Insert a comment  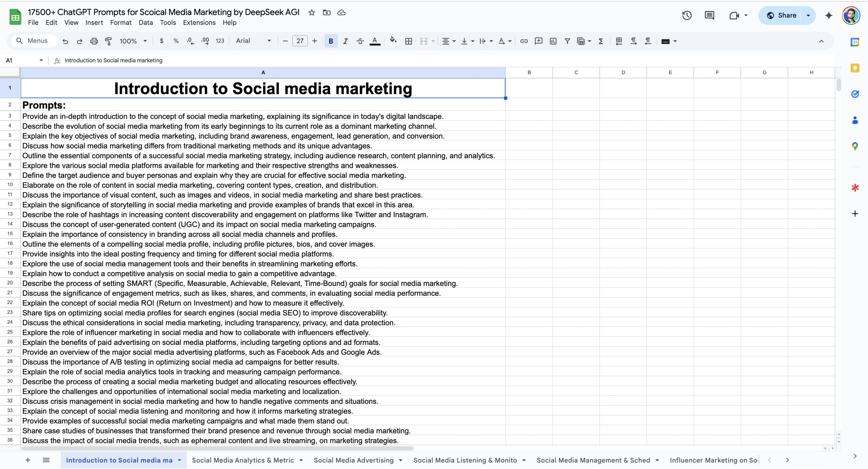point(538,41)
